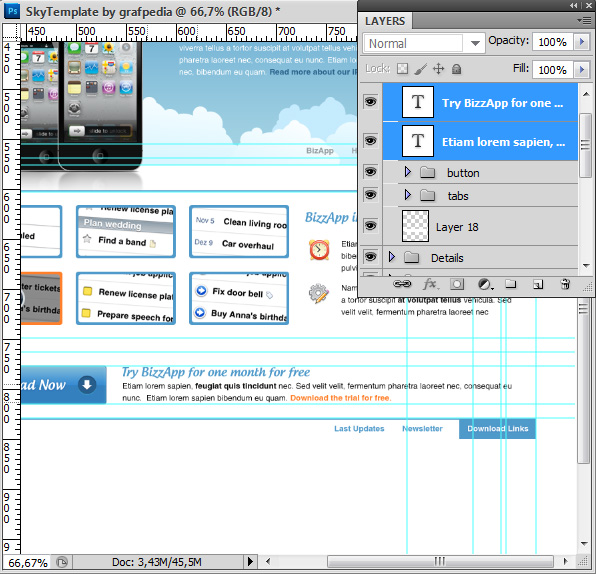Click the Download Links tab on canvas
The width and height of the screenshot is (596, 574).
[x=498, y=428]
